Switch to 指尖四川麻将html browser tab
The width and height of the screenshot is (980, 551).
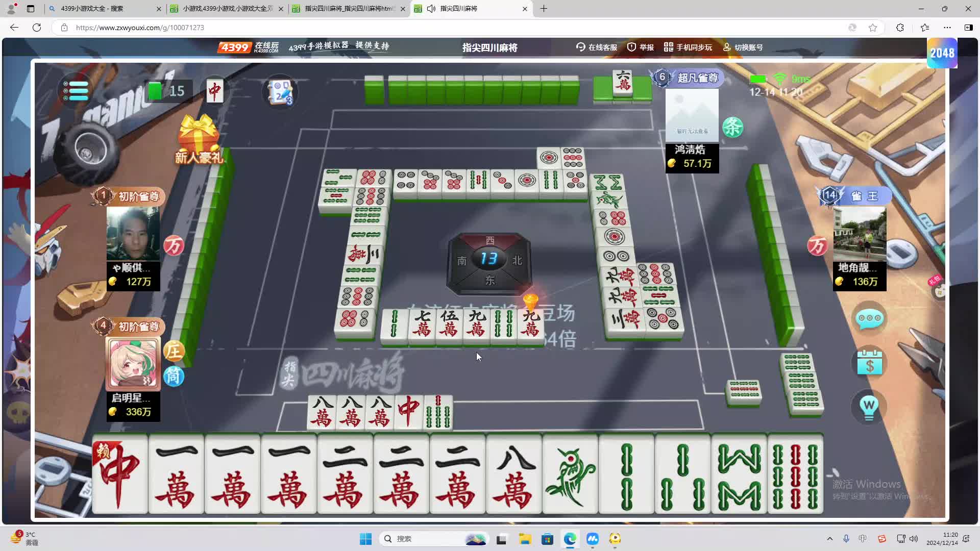(x=347, y=9)
